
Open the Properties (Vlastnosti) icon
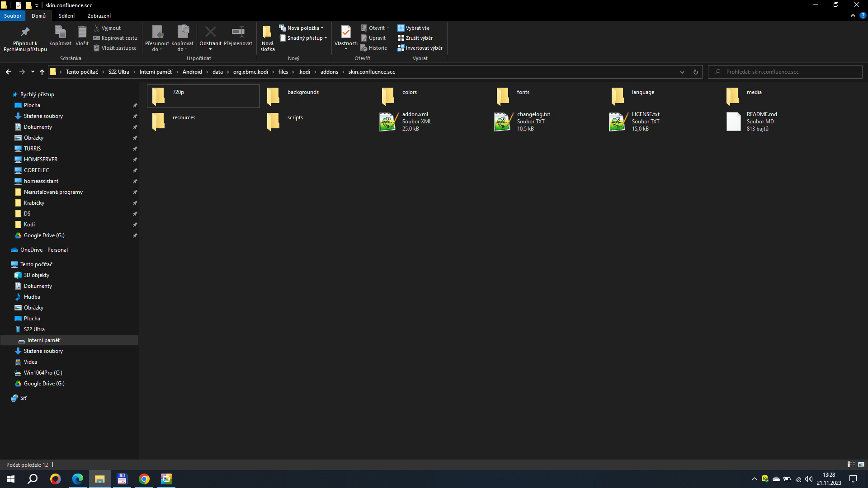[346, 32]
